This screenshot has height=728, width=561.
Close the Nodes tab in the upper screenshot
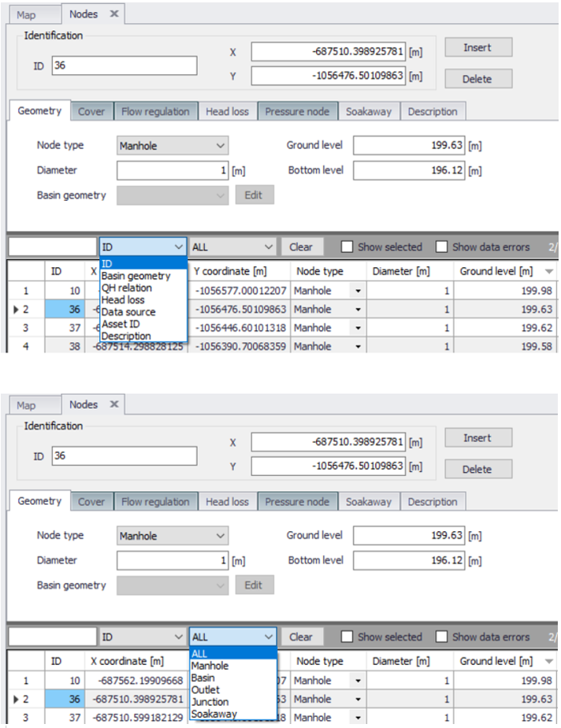[114, 14]
